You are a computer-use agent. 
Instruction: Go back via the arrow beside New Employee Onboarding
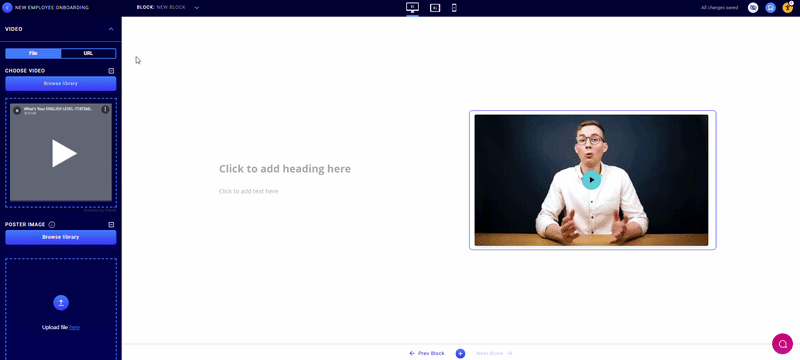[x=8, y=8]
